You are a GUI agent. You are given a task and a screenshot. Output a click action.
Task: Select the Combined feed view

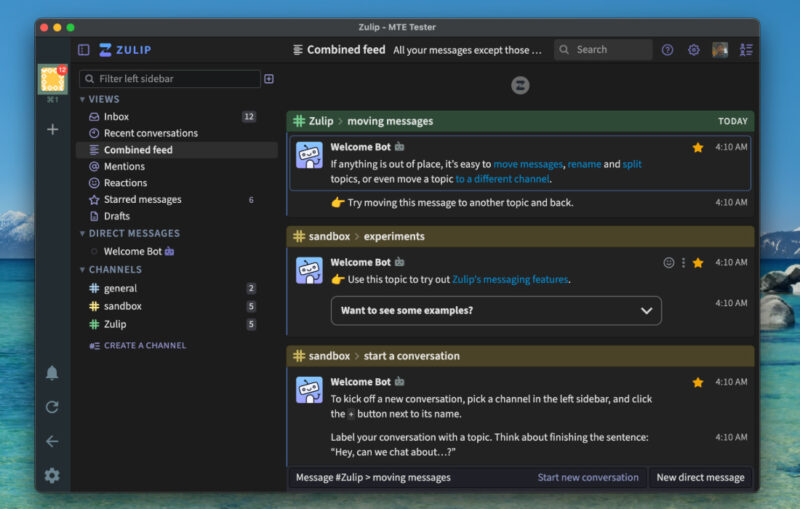pos(177,150)
